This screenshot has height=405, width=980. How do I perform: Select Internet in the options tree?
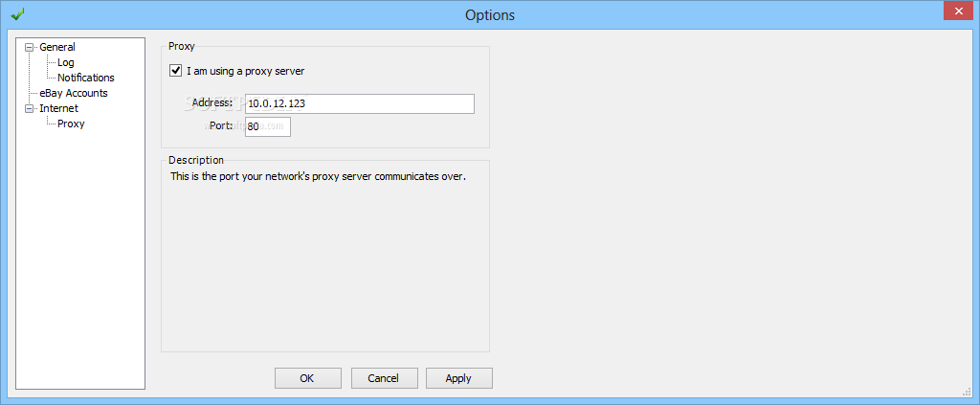click(x=58, y=108)
